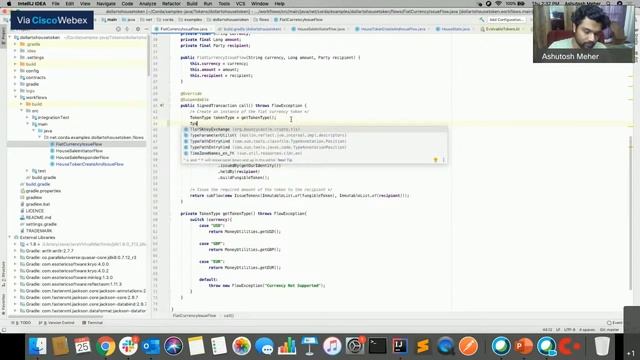Click Project tool window side tab
The width and height of the screenshot is (640, 360).
(3, 38)
